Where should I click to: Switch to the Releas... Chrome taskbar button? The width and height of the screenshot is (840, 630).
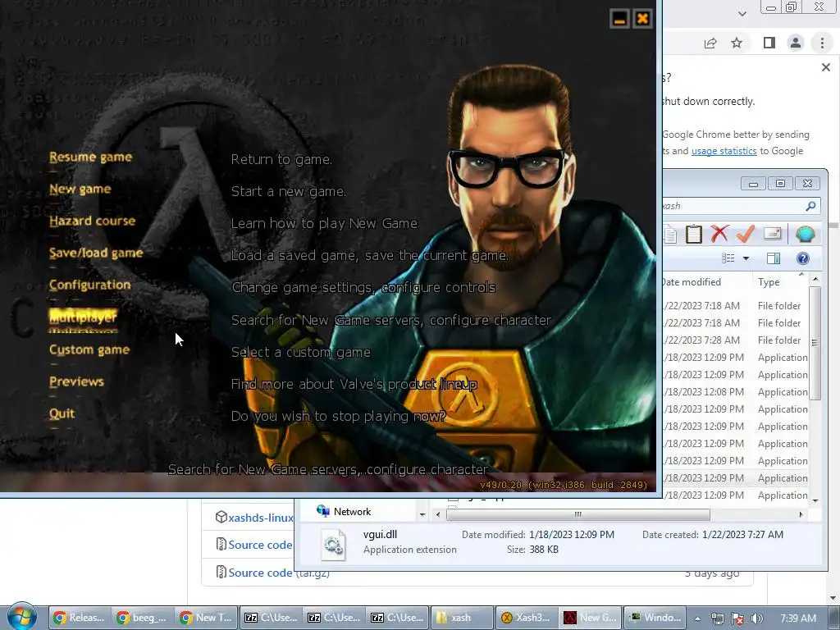click(79, 618)
